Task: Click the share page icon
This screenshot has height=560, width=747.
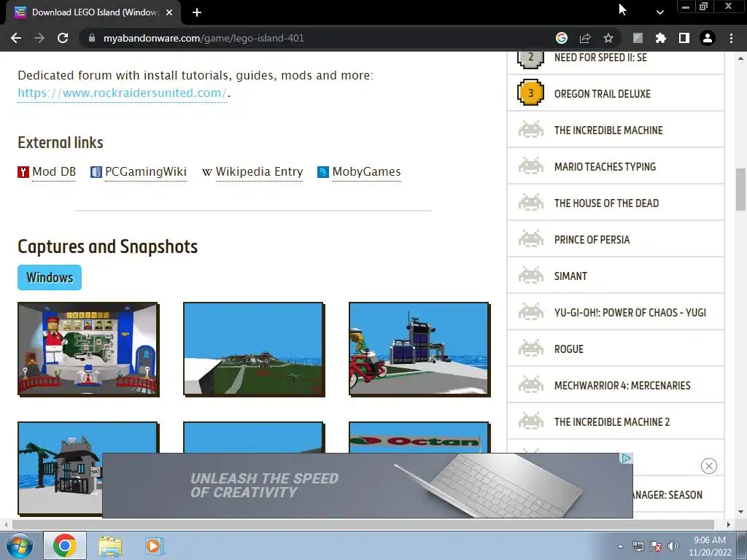Action: (x=585, y=38)
